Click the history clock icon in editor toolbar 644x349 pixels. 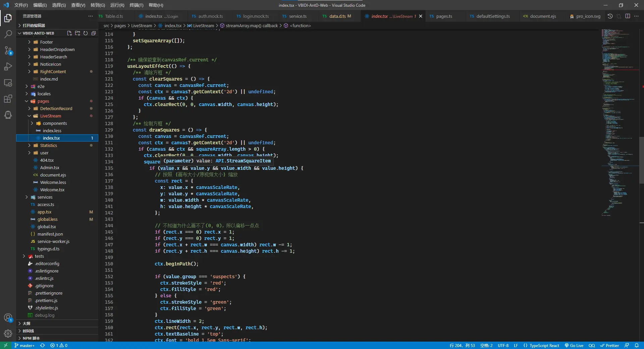pos(610,16)
